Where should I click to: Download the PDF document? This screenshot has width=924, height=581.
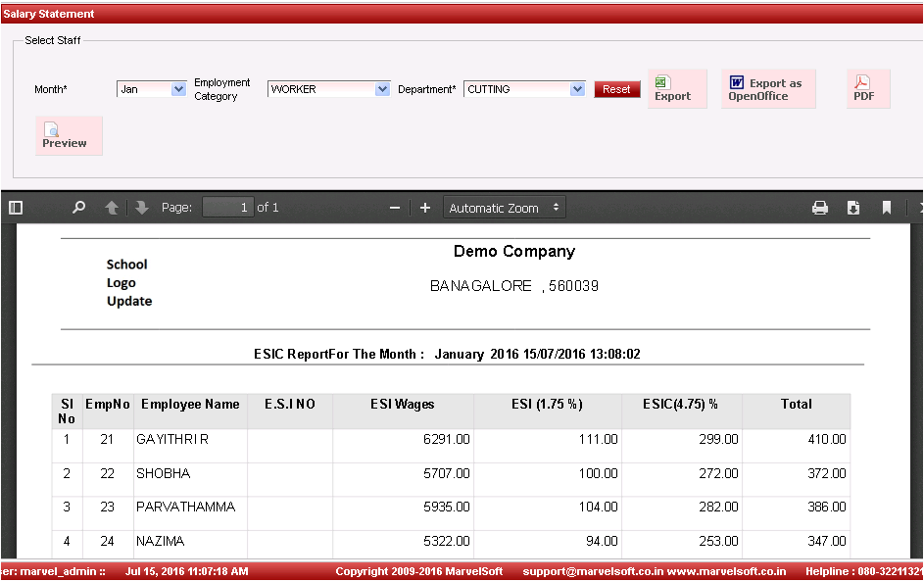click(x=853, y=208)
